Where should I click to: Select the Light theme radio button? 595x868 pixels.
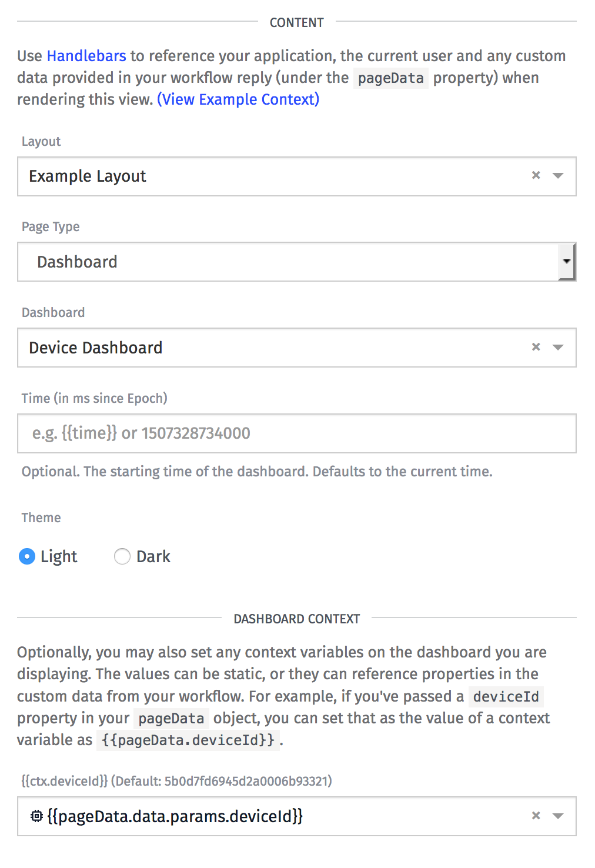coord(27,556)
